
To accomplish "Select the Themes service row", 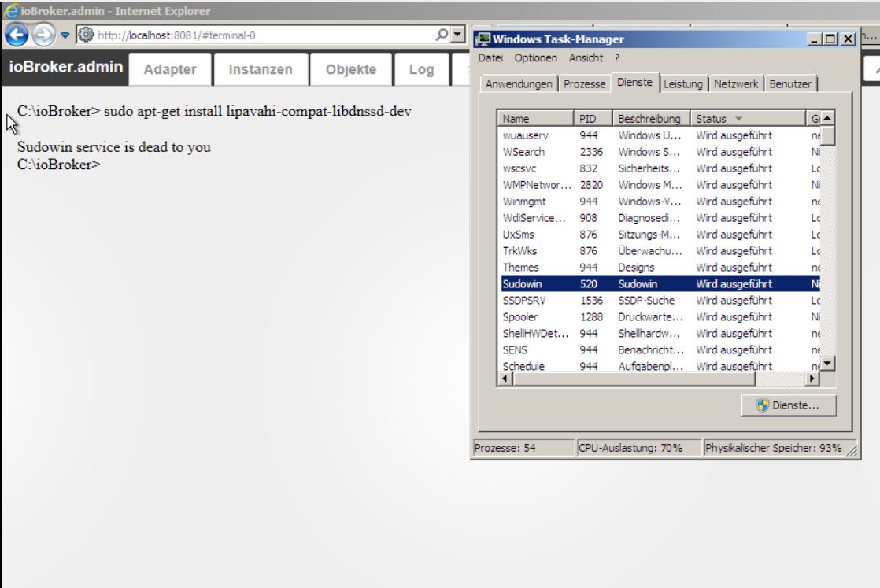I will (660, 268).
